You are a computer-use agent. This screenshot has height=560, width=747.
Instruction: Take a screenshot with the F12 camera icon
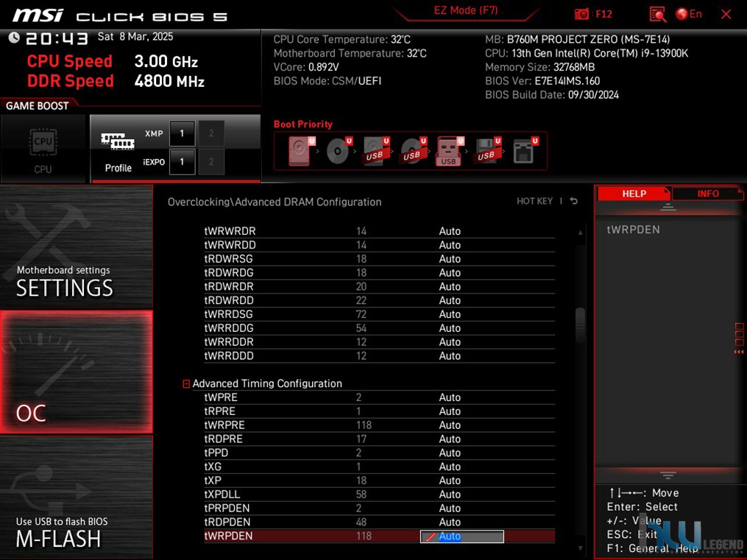(x=581, y=14)
